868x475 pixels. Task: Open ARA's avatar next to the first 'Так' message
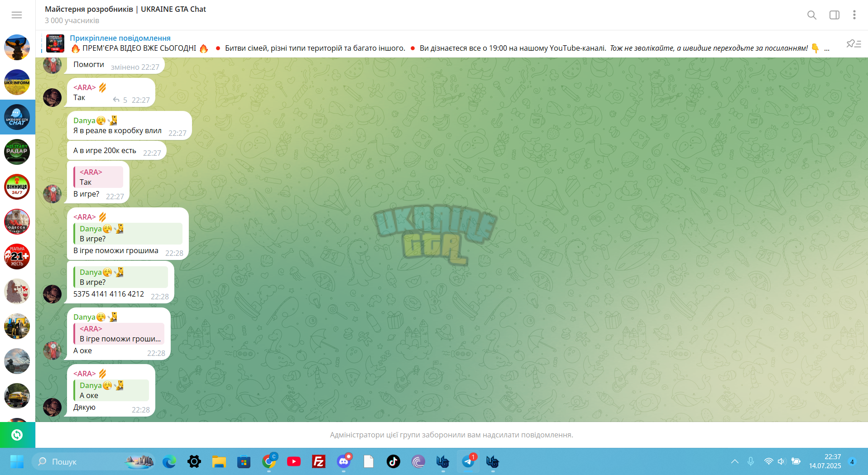52,97
